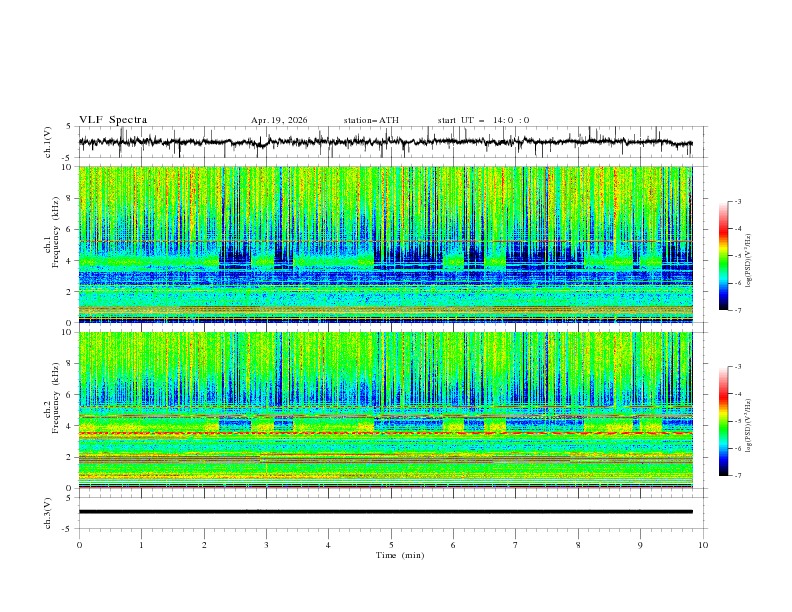Click the ch.1 upper color scale bar
792x612 pixels.
pos(723,256)
